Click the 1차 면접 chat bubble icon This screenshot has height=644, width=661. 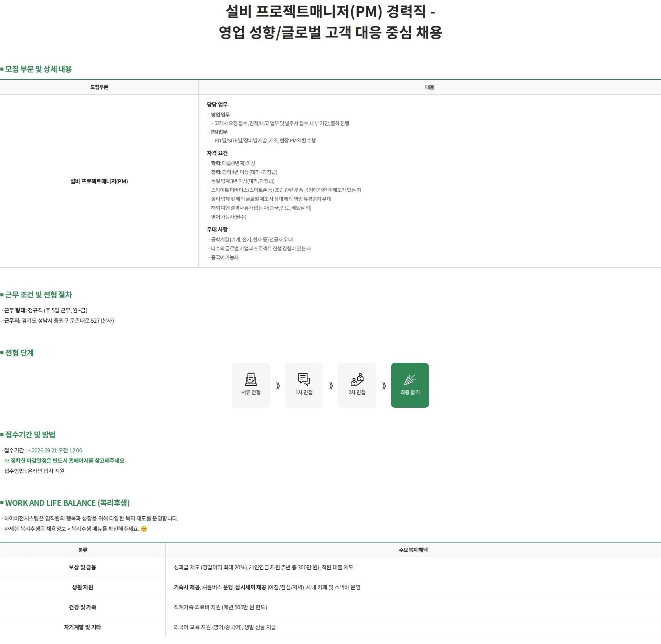tap(304, 379)
